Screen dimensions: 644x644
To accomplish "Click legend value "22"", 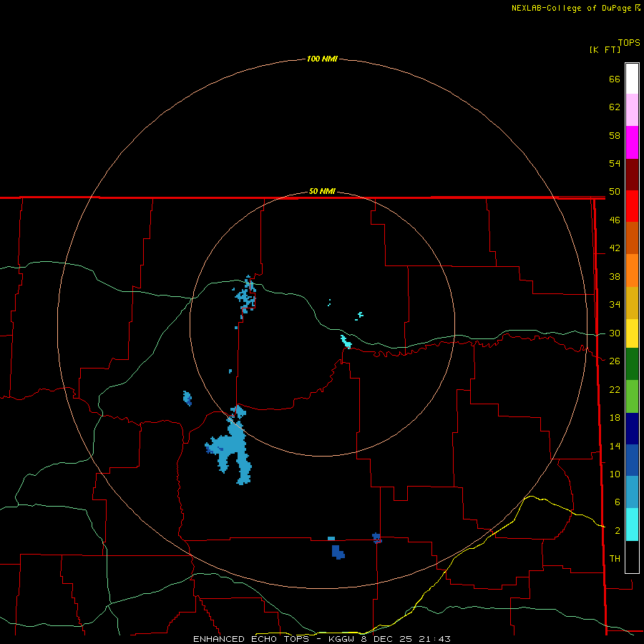I will [615, 389].
